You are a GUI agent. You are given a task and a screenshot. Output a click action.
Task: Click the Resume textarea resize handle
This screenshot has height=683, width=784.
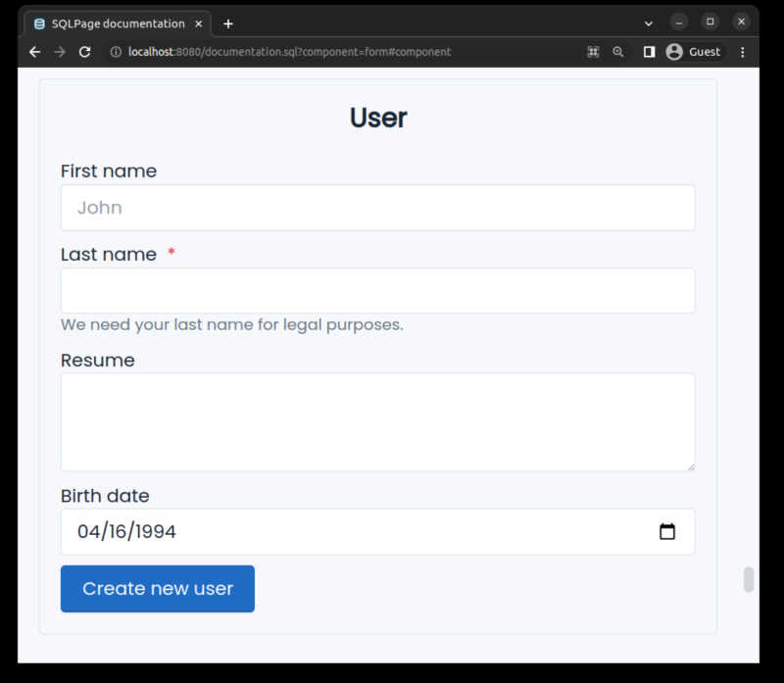click(691, 466)
